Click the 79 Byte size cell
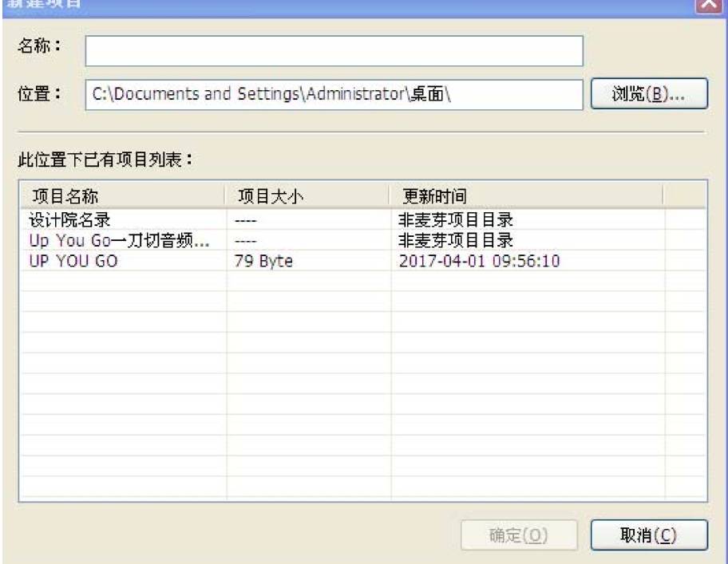The image size is (728, 564). (266, 259)
